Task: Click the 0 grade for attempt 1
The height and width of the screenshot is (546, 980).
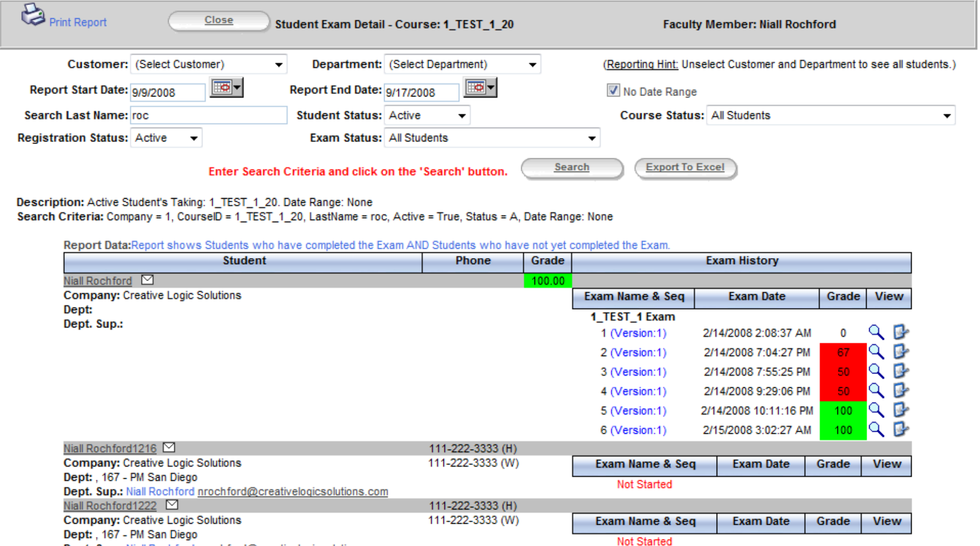Action: [x=843, y=333]
